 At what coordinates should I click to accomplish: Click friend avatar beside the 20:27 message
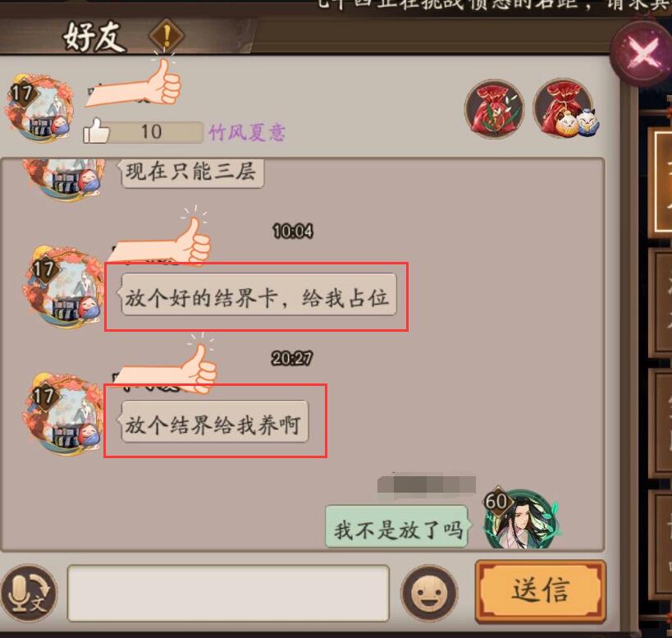pos(63,412)
